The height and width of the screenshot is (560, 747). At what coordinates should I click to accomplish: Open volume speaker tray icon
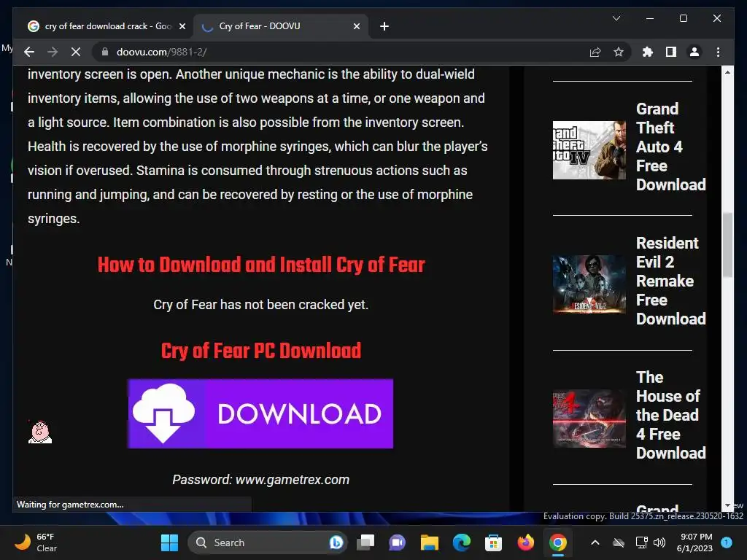tap(659, 542)
